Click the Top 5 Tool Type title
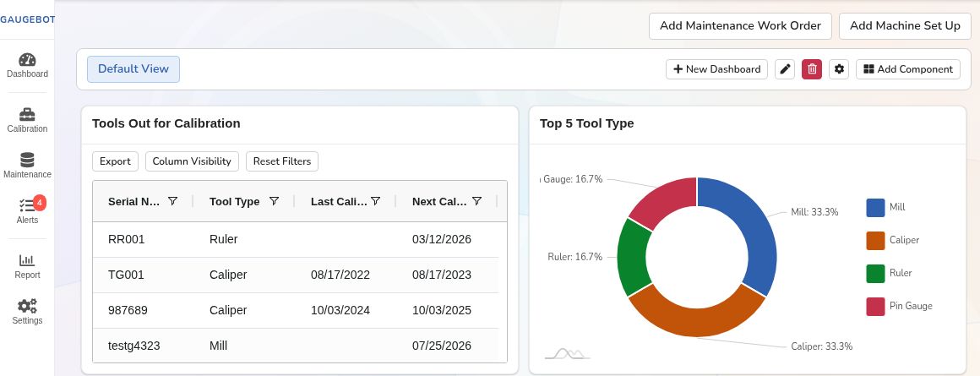 coord(587,123)
